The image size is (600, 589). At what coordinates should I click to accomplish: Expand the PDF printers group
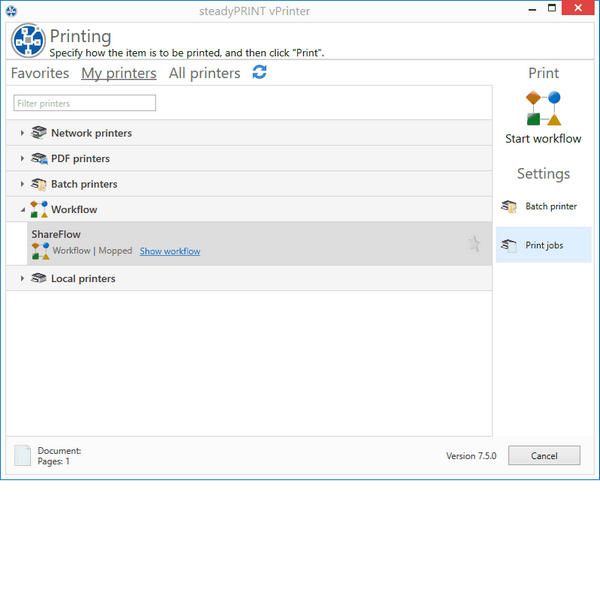(x=22, y=158)
